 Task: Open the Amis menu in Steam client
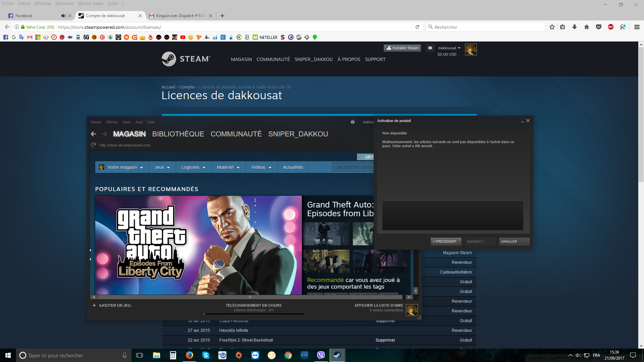pos(126,122)
